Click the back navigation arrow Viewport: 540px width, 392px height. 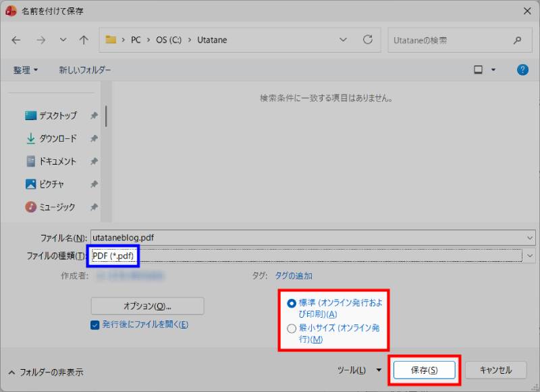(x=16, y=40)
